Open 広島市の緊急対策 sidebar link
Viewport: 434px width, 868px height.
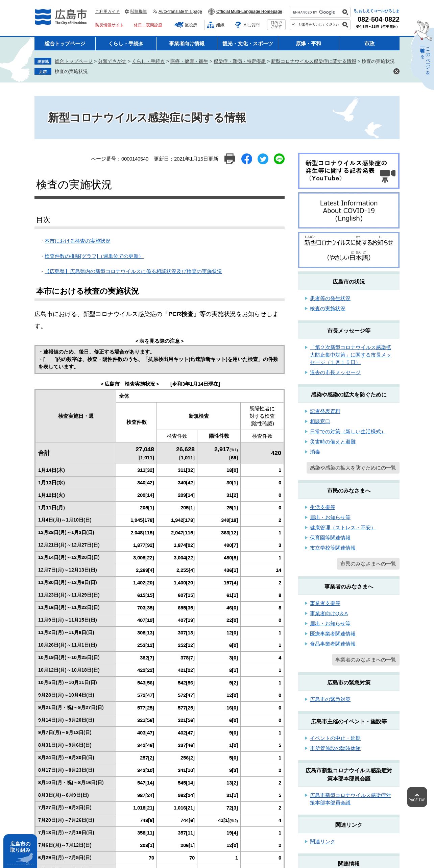point(330,699)
